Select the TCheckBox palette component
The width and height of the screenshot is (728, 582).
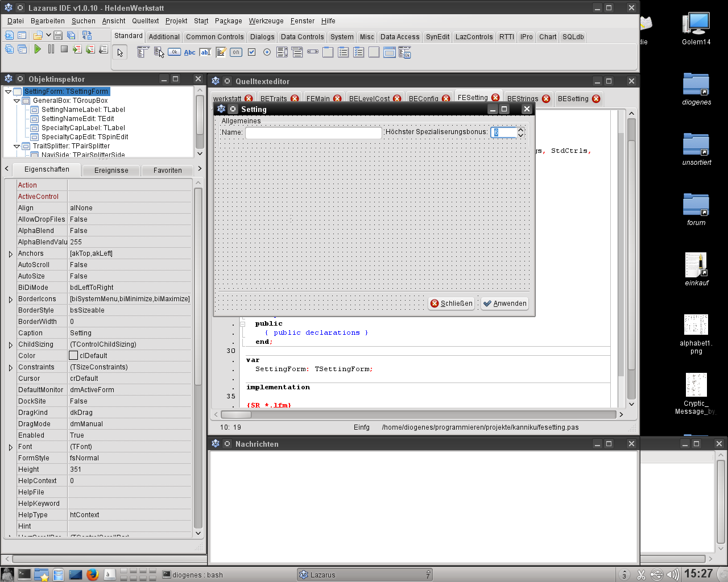(251, 52)
